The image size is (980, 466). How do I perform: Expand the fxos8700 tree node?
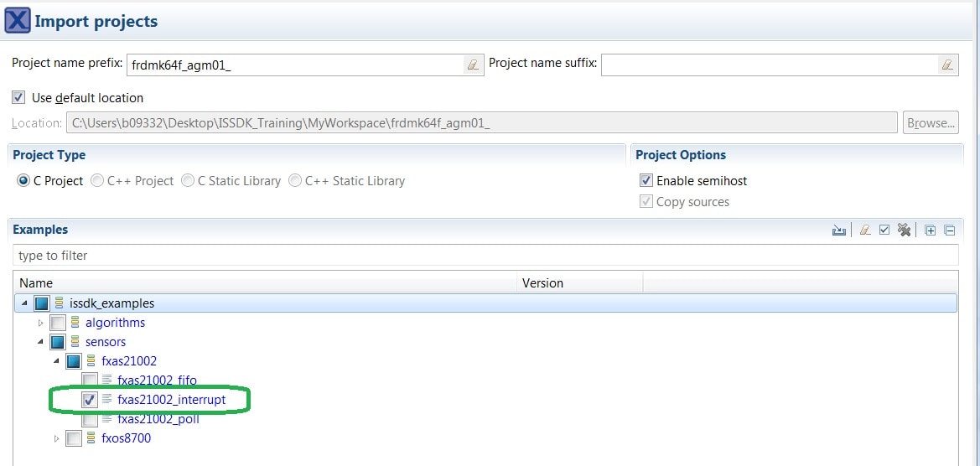57,438
